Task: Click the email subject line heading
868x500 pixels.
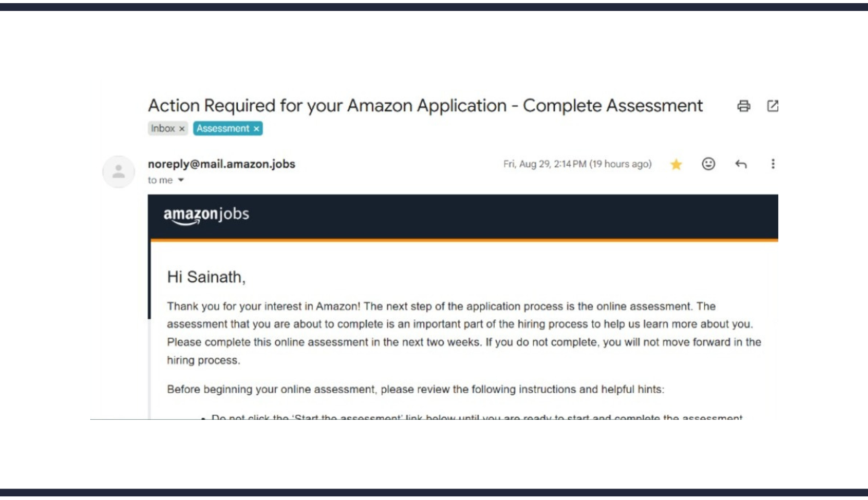Action: [x=425, y=106]
